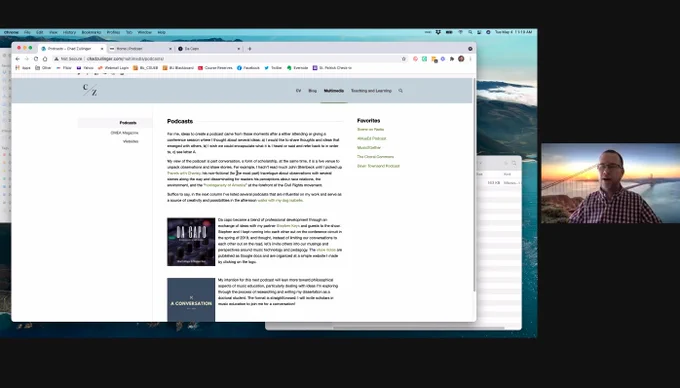The height and width of the screenshot is (388, 680).
Task: Click the red extension icon in toolbar
Action: 415,59
